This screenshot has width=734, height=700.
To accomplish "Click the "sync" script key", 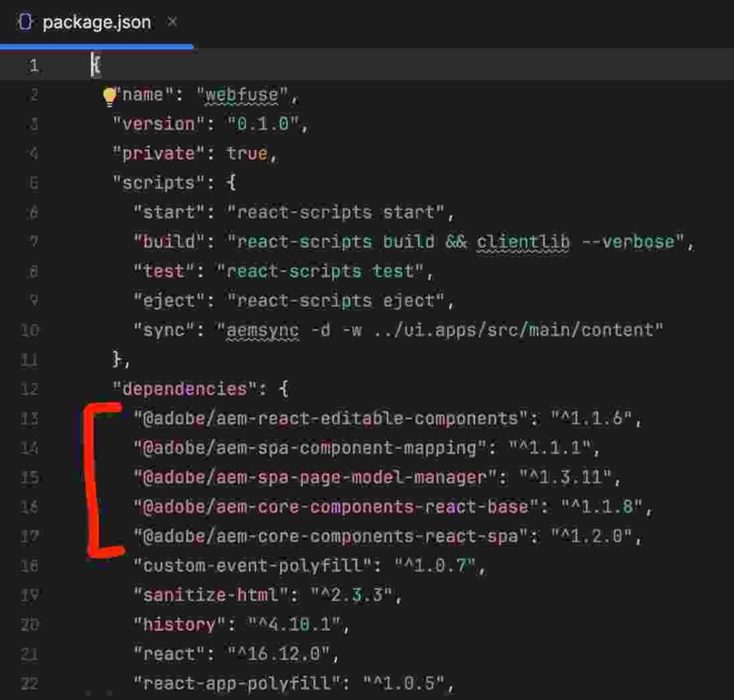I will [x=164, y=331].
